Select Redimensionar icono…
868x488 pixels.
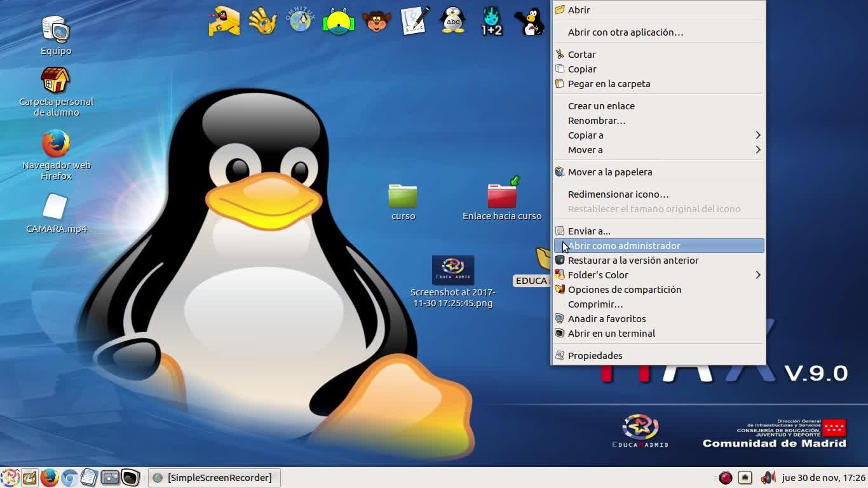659,194
